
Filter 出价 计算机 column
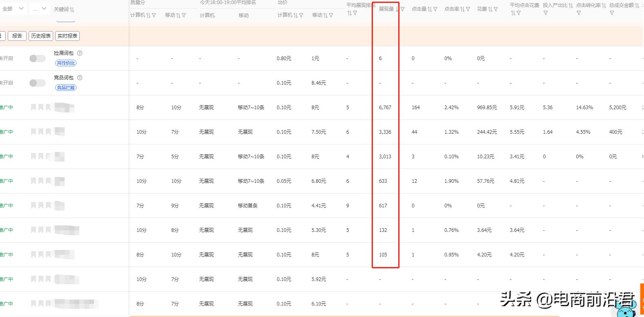(301, 15)
